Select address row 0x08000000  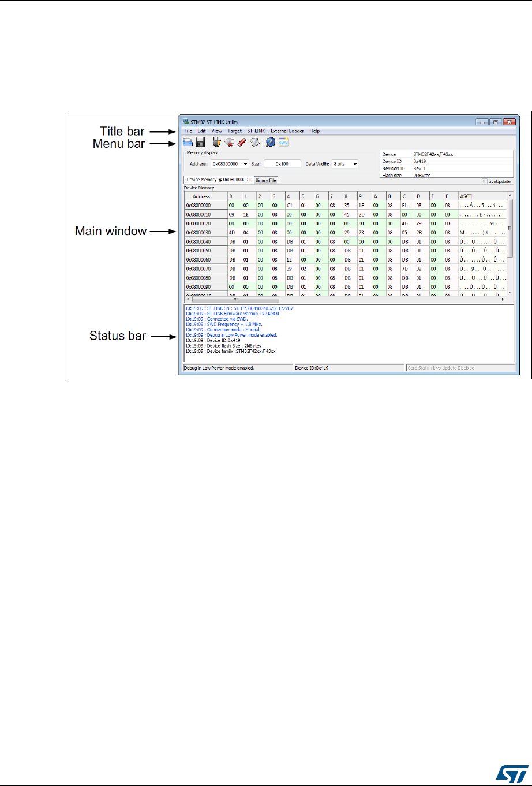205,205
